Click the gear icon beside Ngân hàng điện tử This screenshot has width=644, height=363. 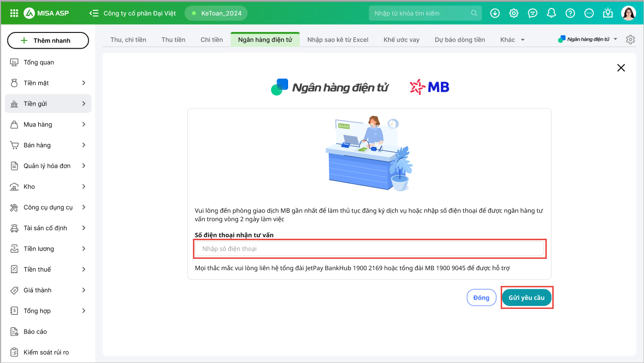tap(630, 39)
